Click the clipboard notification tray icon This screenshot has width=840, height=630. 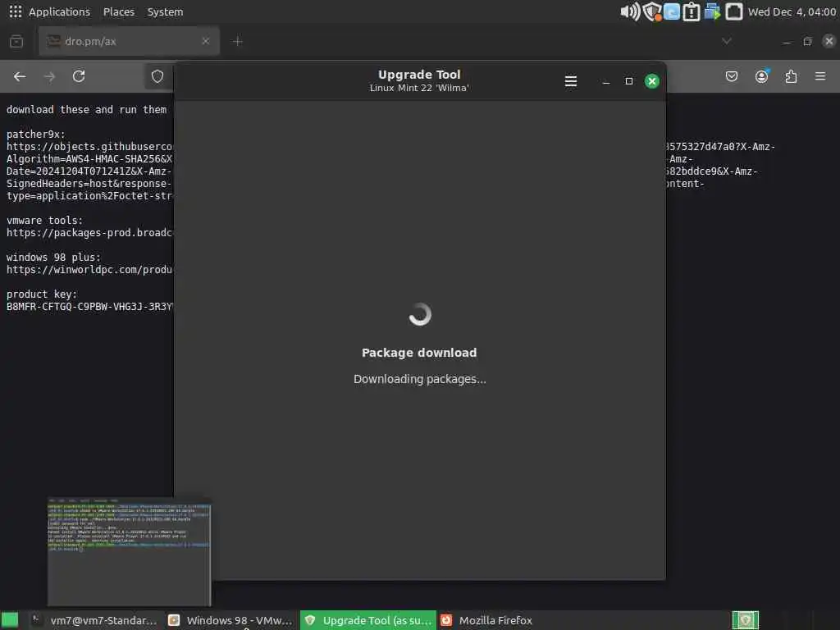pos(691,11)
